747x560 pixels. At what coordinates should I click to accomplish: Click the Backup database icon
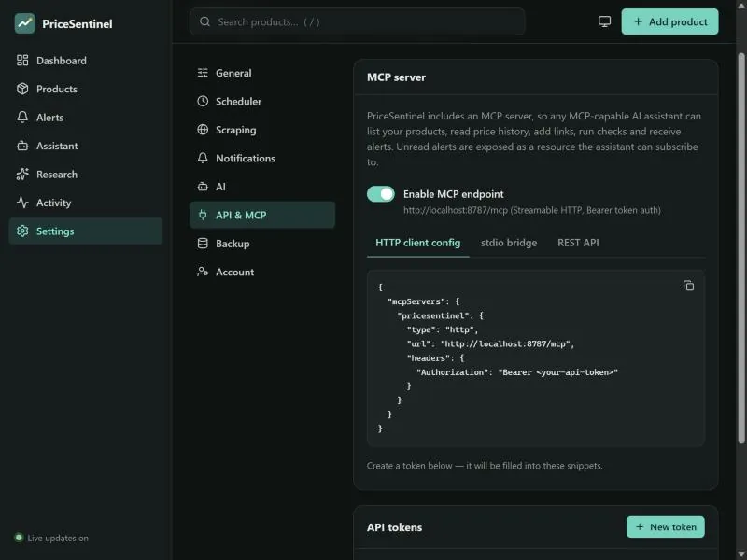tap(203, 244)
